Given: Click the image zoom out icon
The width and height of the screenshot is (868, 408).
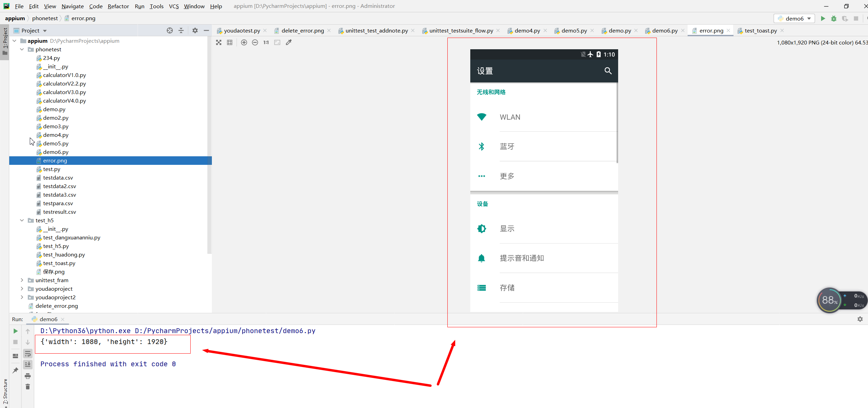Looking at the screenshot, I should click(x=255, y=42).
